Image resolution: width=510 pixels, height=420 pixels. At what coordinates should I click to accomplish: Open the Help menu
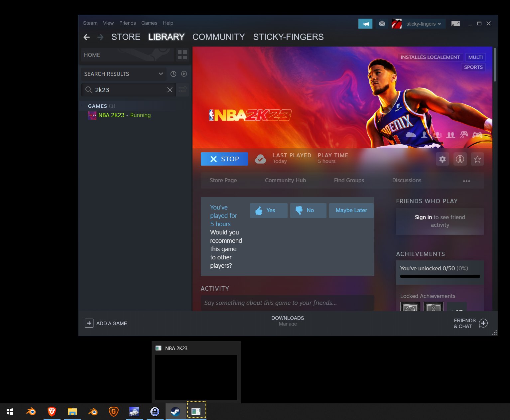168,23
